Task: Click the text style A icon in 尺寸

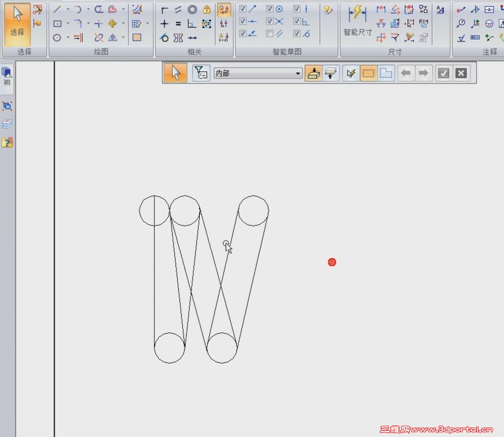Action: pos(440,10)
